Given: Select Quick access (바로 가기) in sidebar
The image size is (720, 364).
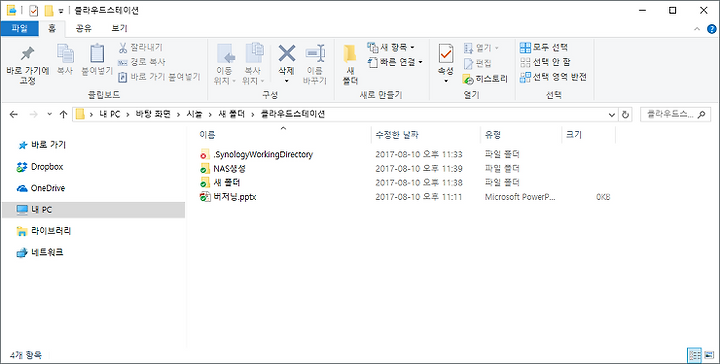Looking at the screenshot, I should (42, 145).
